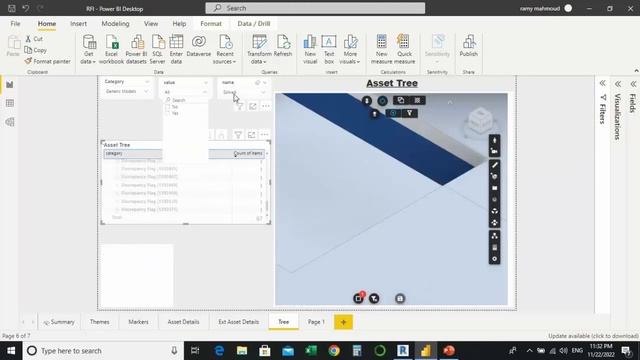The image size is (640, 360).
Task: Click the Get data icon
Action: [89, 42]
